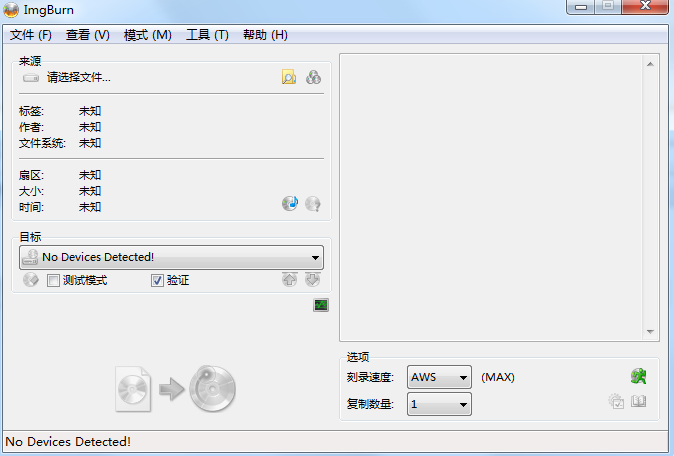The width and height of the screenshot is (674, 456).
Task: Click the image information disc icon near 时间
Action: pos(313,204)
